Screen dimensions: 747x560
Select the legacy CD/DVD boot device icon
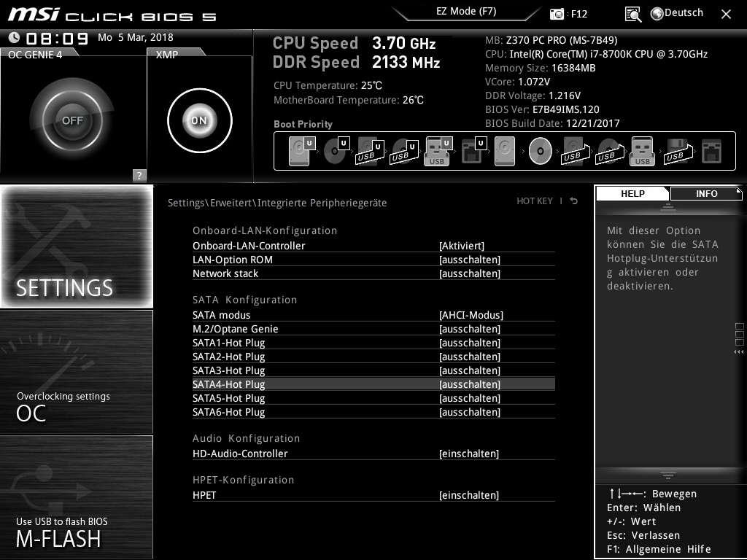click(x=541, y=151)
